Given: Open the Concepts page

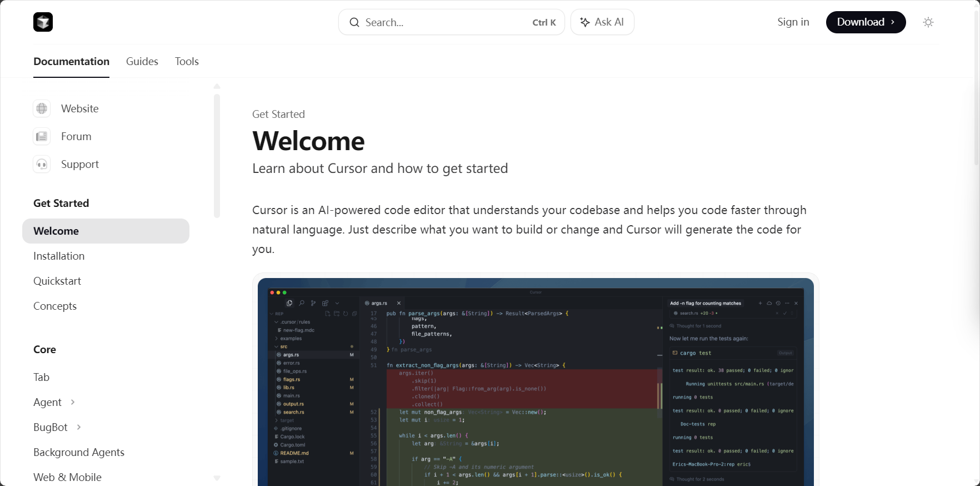Looking at the screenshot, I should tap(55, 306).
